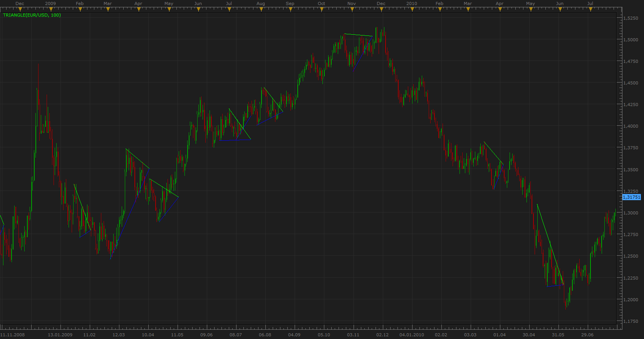
Task: Select the 01.04 date on bottom axis
Action: click(x=500, y=335)
